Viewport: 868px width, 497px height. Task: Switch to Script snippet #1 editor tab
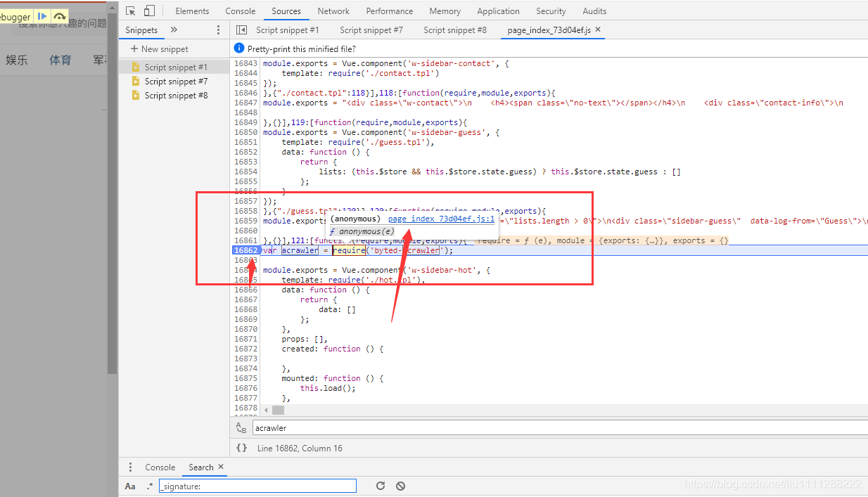click(x=288, y=30)
